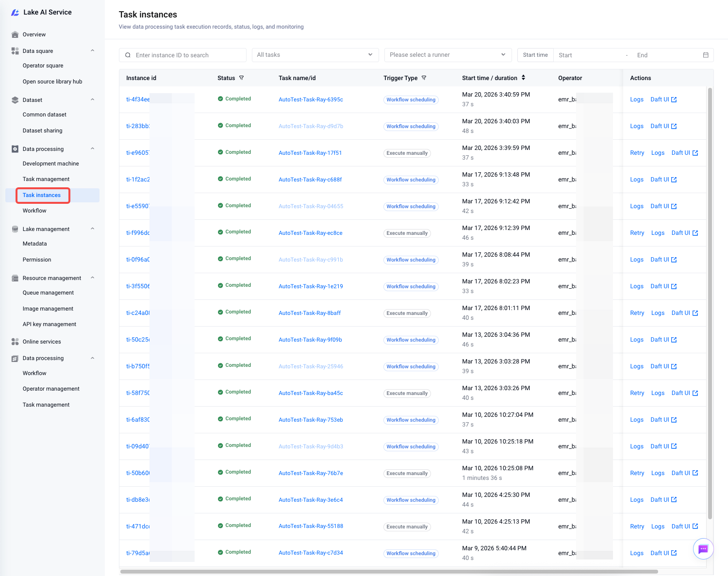
Task: Click the Lake AI Service logo
Action: pos(15,13)
